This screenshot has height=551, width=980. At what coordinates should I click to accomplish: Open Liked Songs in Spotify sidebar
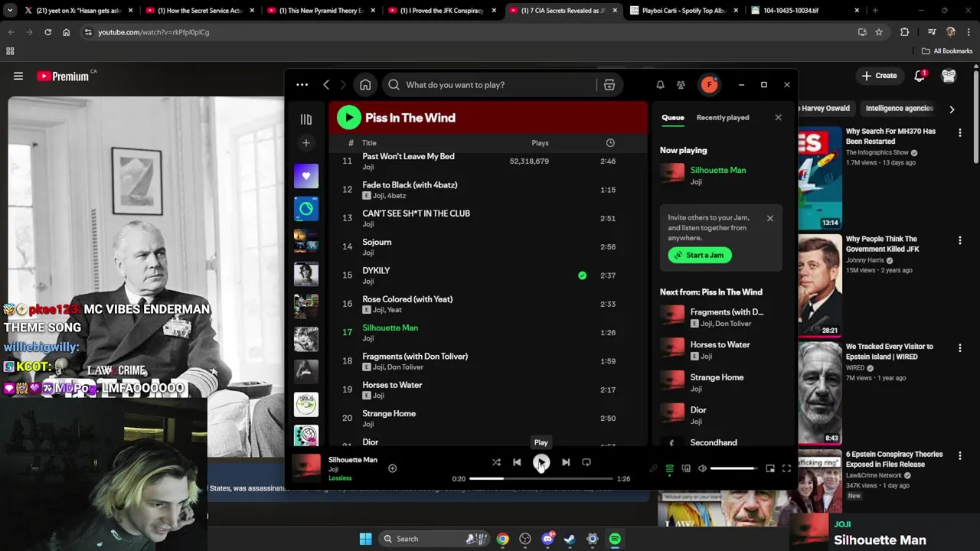pos(306,176)
